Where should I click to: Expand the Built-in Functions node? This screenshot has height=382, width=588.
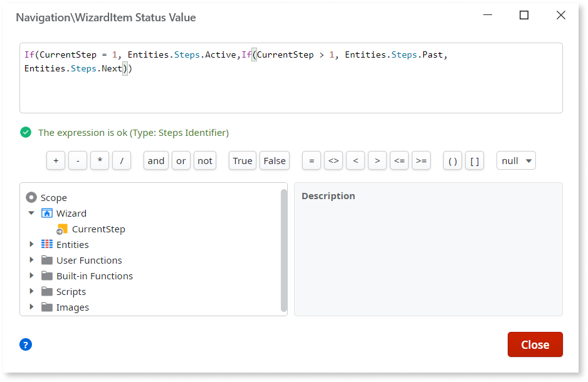(31, 276)
